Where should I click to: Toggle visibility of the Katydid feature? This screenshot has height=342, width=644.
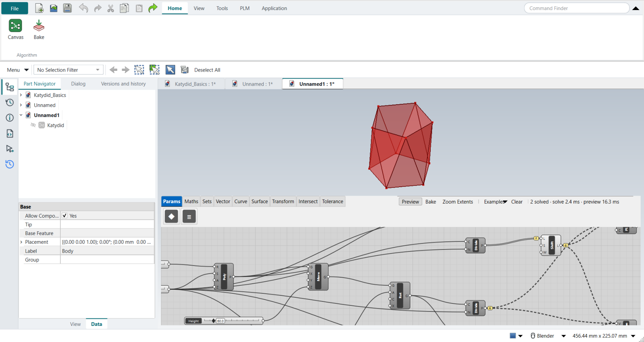pos(33,125)
